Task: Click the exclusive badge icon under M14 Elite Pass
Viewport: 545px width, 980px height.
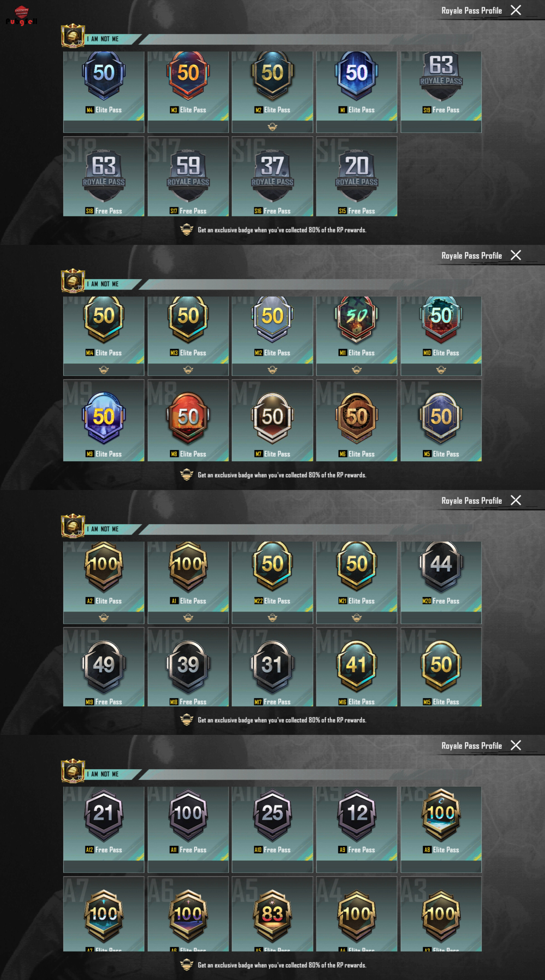Action: [104, 370]
